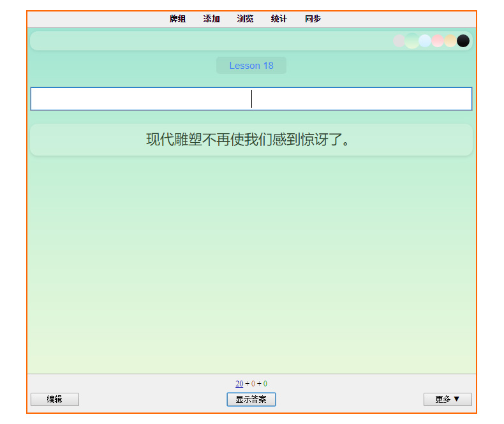The width and height of the screenshot is (504, 424).
Task: Click the Lesson 18 tag label
Action: (x=251, y=66)
